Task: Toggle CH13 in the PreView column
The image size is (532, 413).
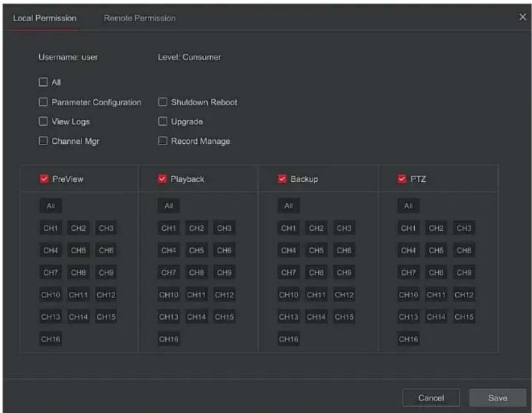Action: 51,317
